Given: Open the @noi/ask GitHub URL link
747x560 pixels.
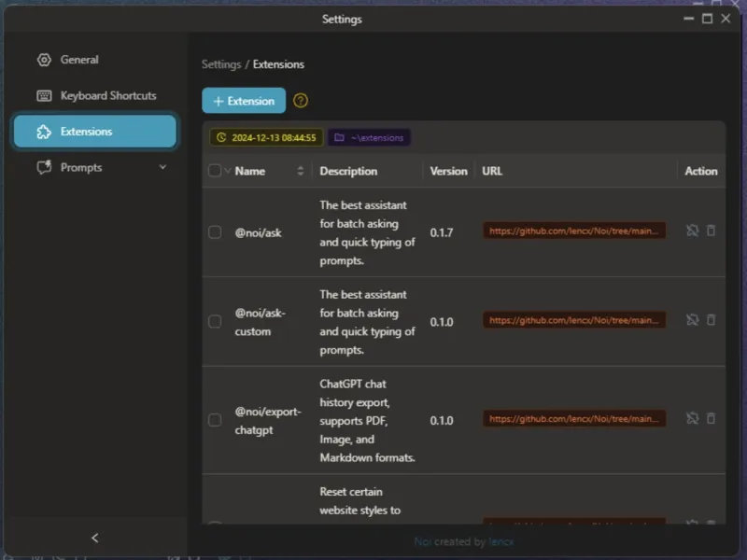Looking at the screenshot, I should tap(574, 231).
